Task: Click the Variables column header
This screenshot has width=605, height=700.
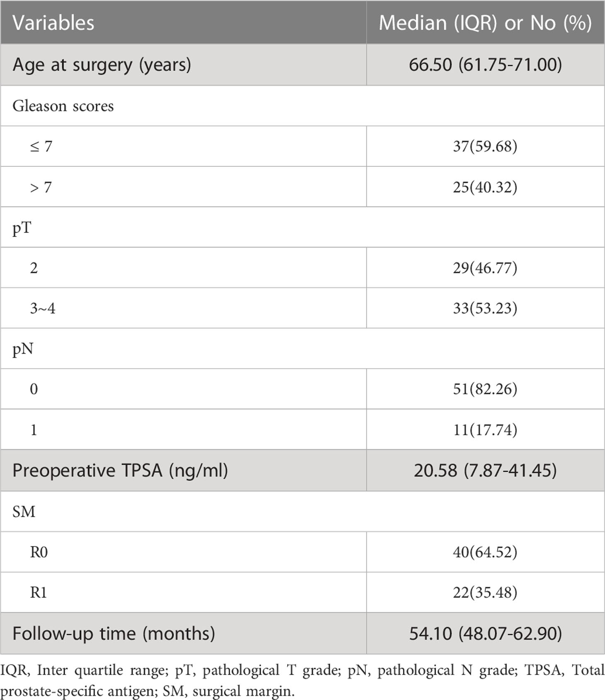Action: pos(183,22)
